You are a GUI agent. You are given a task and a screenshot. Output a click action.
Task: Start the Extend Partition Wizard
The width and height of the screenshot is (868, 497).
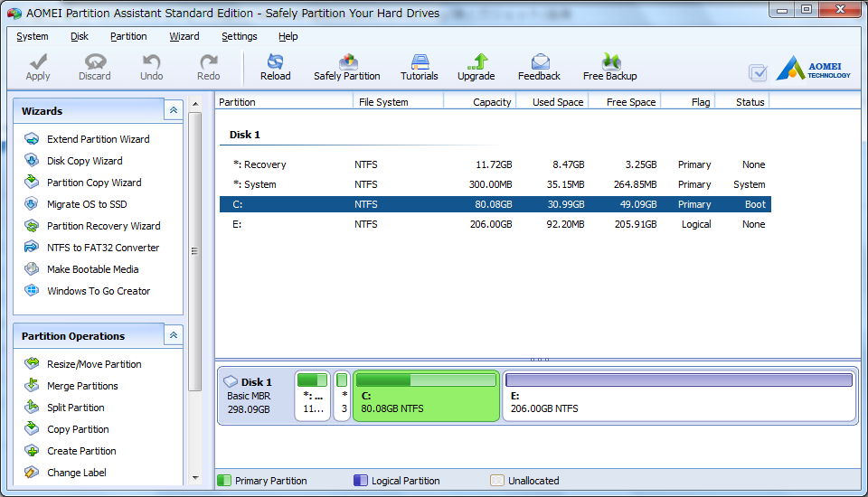pyautogui.click(x=98, y=139)
